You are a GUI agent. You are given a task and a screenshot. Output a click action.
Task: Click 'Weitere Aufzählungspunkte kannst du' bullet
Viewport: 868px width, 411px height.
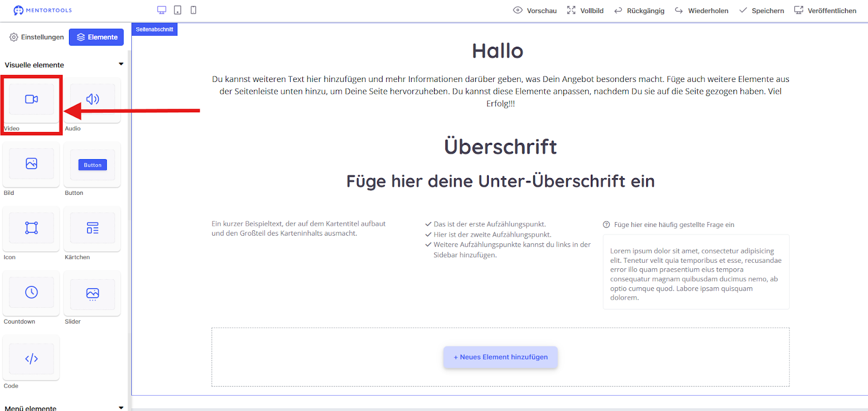point(512,250)
